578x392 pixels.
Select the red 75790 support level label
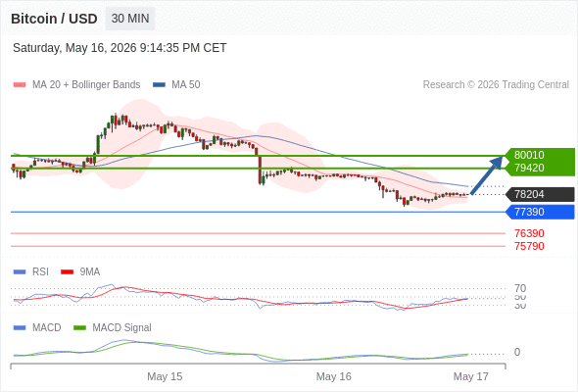[529, 246]
